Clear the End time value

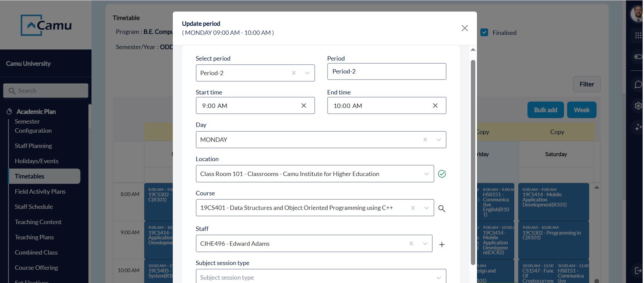(x=435, y=106)
